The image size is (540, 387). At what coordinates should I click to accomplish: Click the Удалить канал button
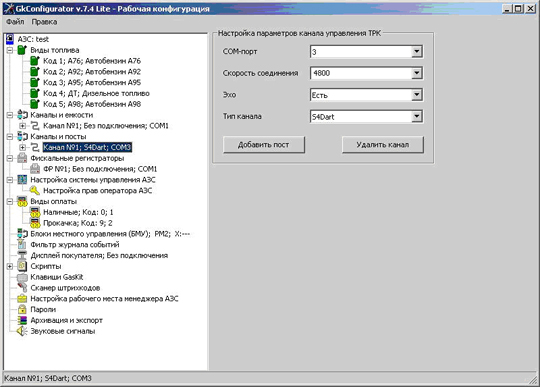(x=383, y=145)
